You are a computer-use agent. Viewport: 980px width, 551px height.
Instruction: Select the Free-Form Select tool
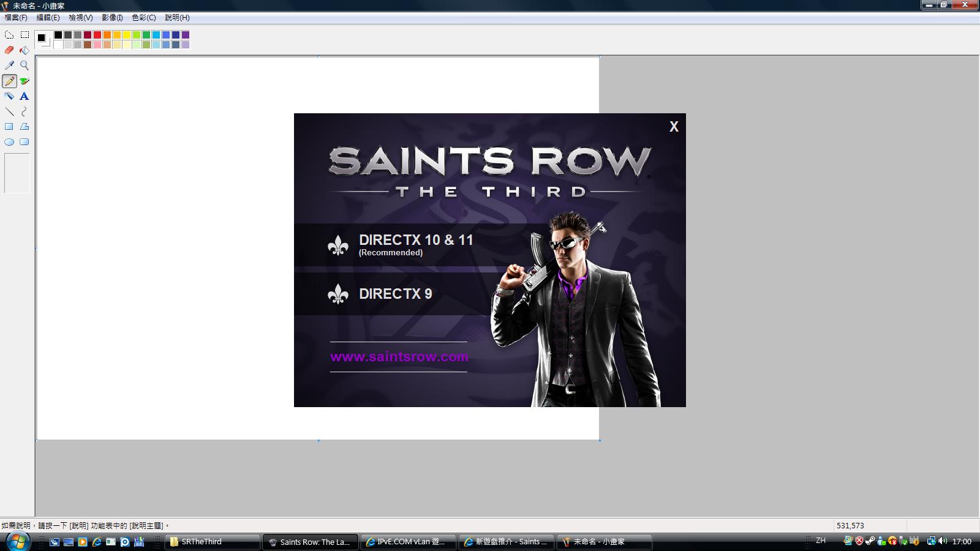[x=9, y=35]
